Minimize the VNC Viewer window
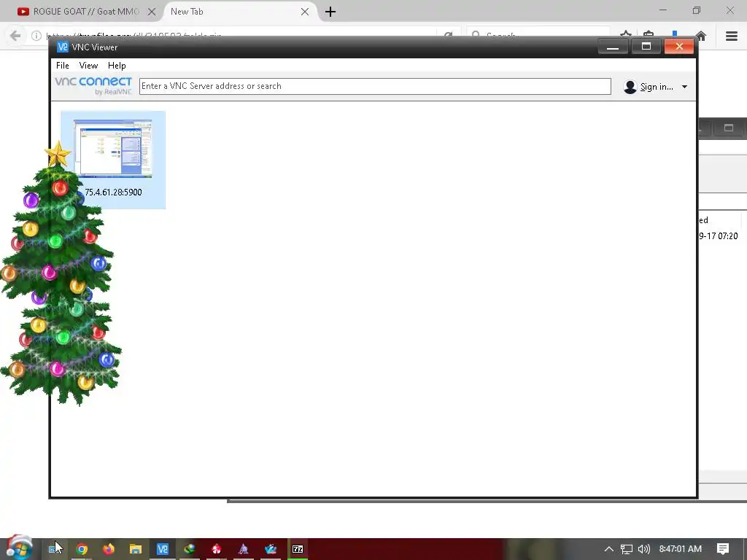 613,47
